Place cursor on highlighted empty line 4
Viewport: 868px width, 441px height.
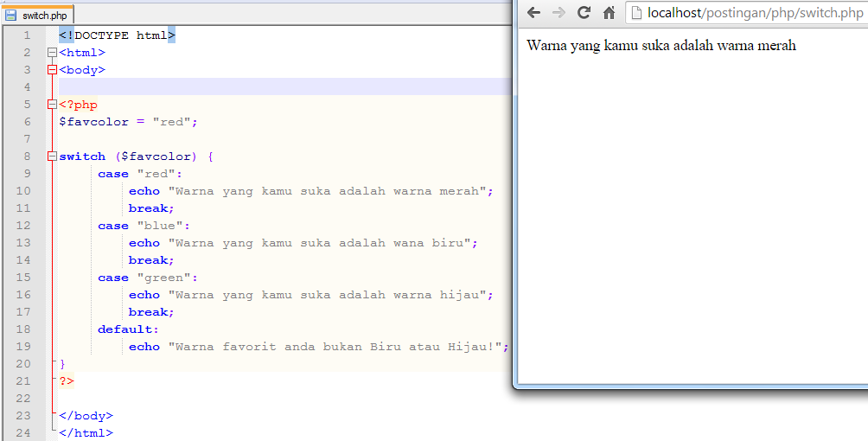[x=259, y=86]
